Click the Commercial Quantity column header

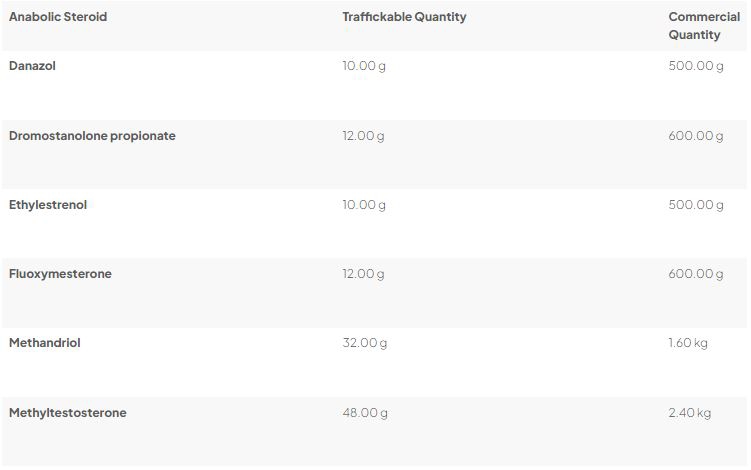coord(704,26)
